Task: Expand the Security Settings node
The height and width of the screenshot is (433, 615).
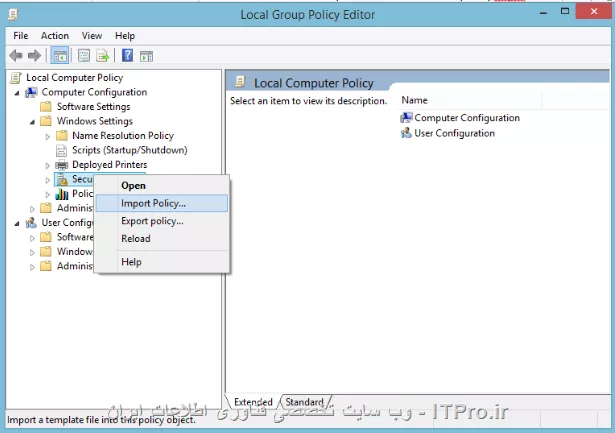Action: click(x=47, y=180)
